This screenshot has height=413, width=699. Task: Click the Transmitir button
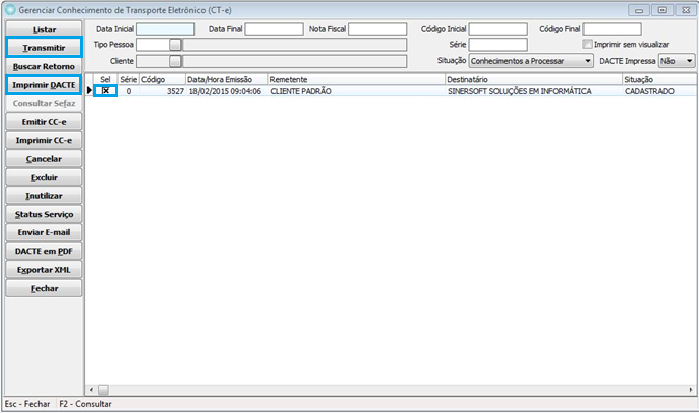pyautogui.click(x=43, y=47)
